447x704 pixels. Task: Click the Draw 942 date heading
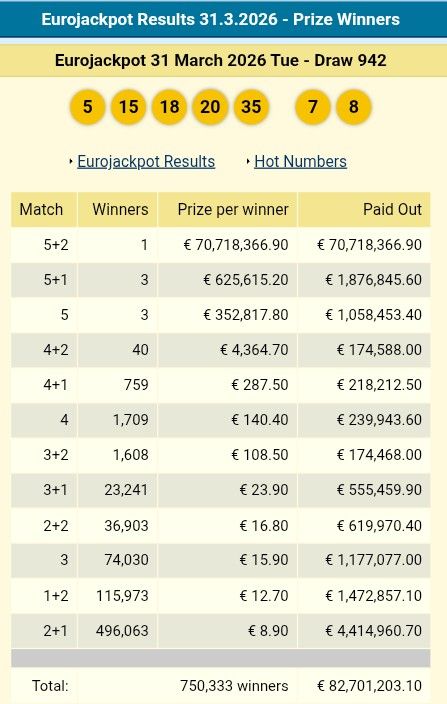(x=221, y=60)
